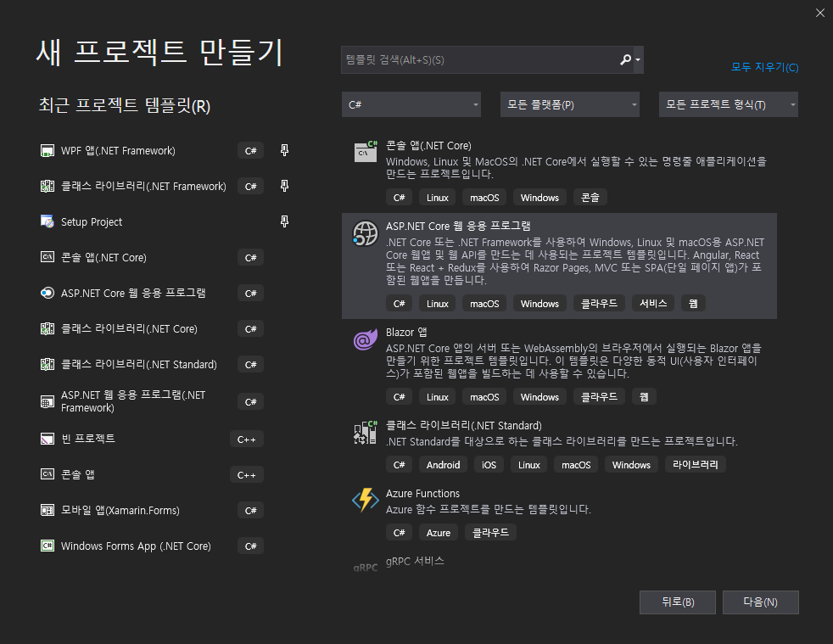This screenshot has height=644, width=833.
Task: Open the 모든 플랫폼 filter dropdown
Action: 569,104
